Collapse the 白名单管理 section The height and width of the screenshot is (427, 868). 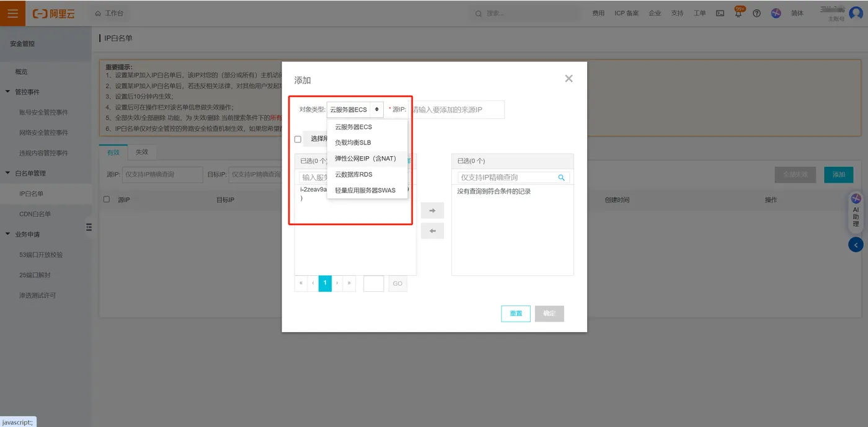click(30, 173)
